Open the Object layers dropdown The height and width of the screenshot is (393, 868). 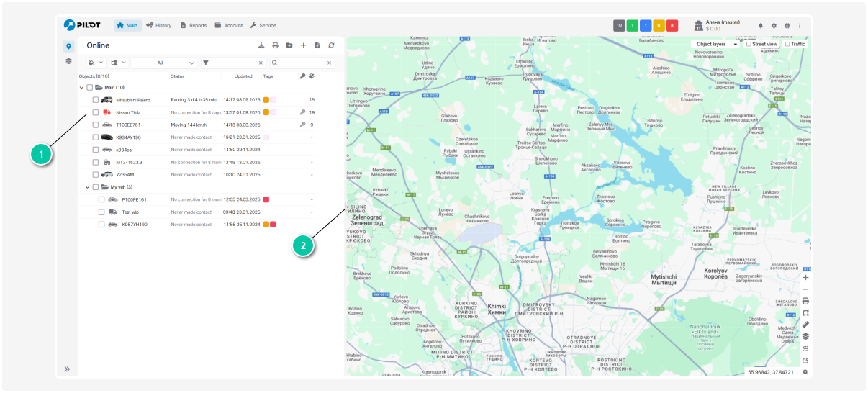click(717, 44)
